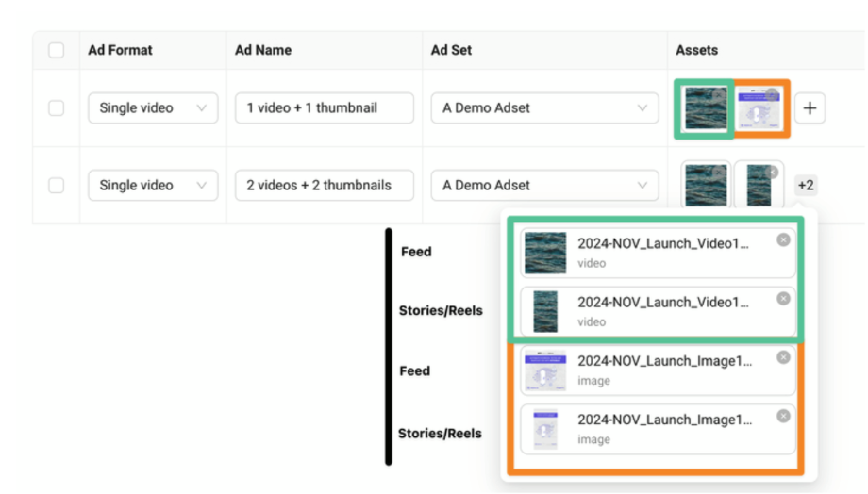This screenshot has width=868, height=494.
Task: Remove the first 2024-NOV_Launch_Image1 asset
Action: click(x=783, y=357)
